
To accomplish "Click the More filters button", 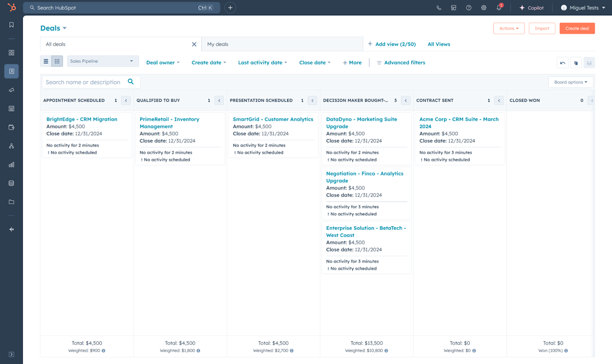I will point(352,62).
